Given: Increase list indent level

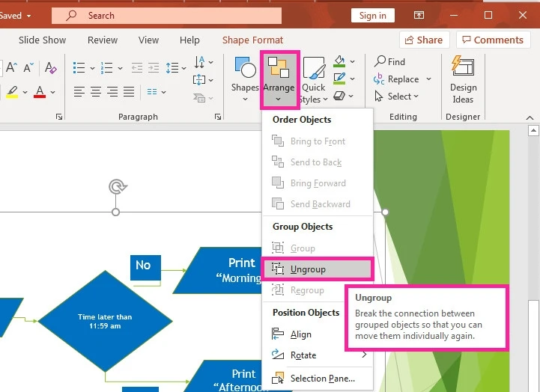Looking at the screenshot, I should (x=154, y=68).
